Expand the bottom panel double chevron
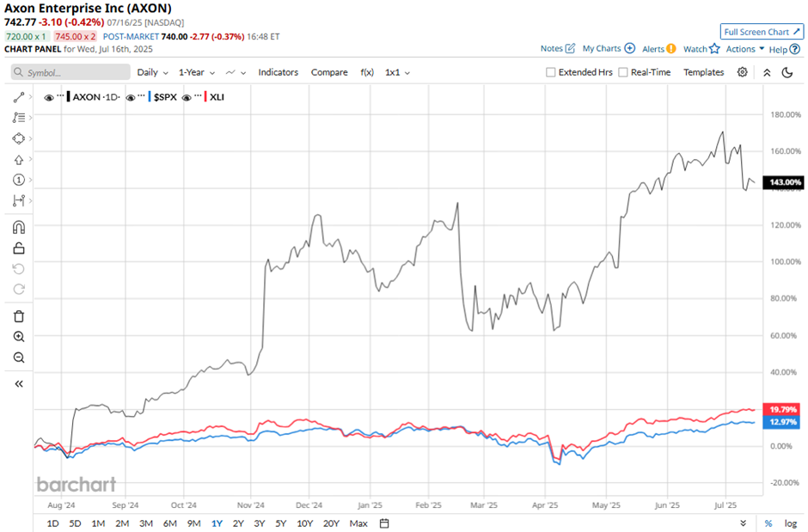 (x=743, y=523)
